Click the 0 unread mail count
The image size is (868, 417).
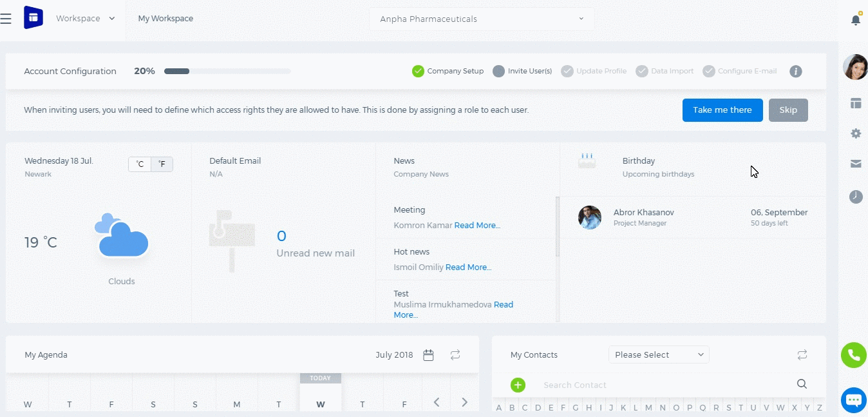click(281, 236)
